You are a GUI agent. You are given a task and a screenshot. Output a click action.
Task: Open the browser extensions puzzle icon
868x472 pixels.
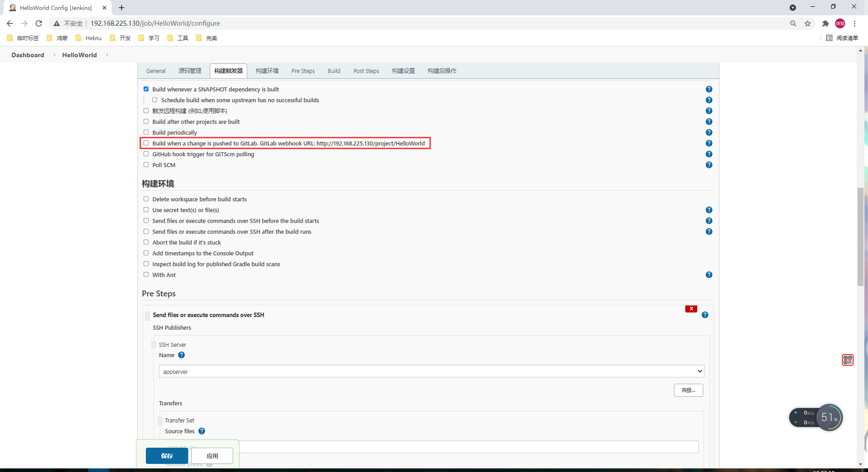pos(825,23)
